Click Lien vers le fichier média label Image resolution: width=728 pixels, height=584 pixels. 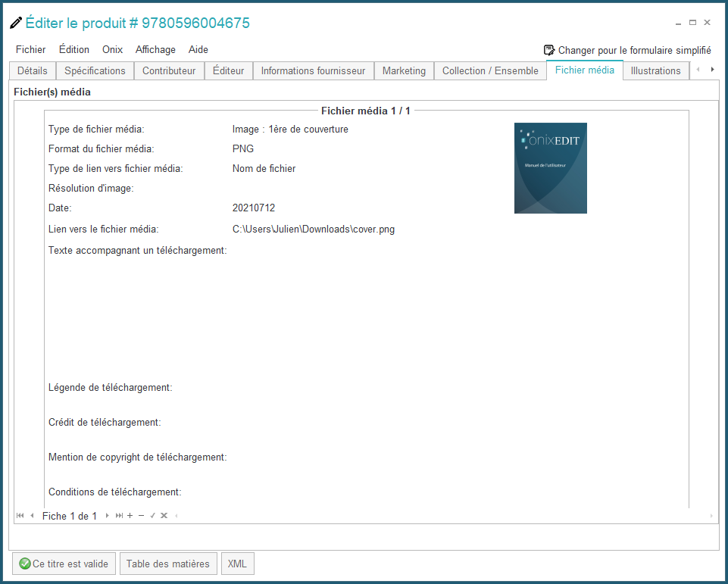pos(104,229)
